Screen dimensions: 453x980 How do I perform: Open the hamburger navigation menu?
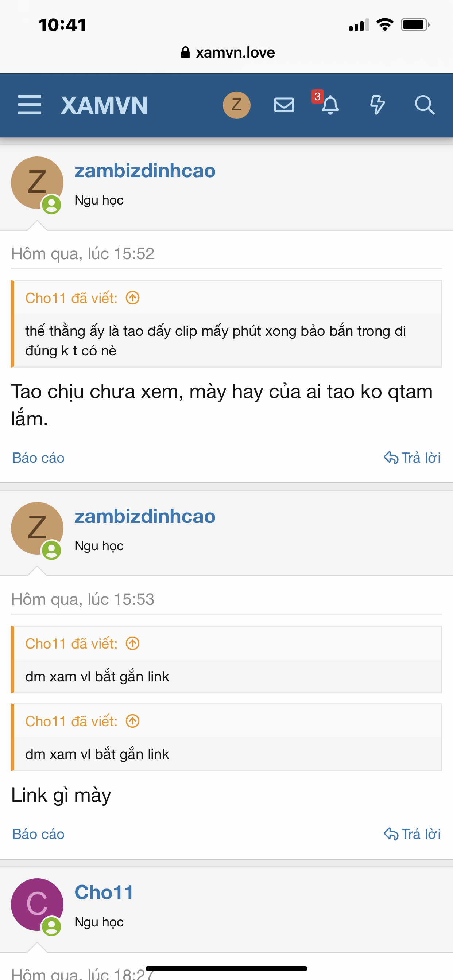point(30,105)
